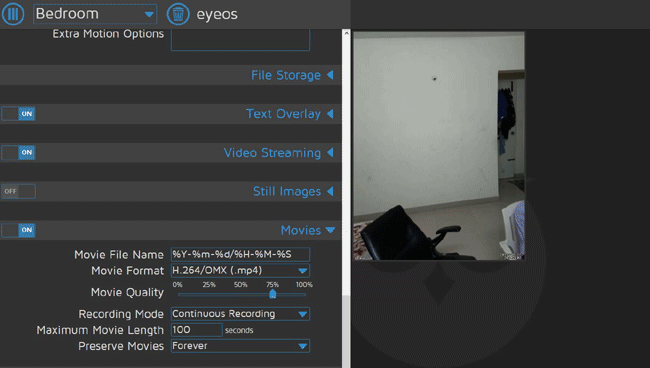Click the 'Movie File Name' label
The image size is (650, 368).
(x=119, y=254)
